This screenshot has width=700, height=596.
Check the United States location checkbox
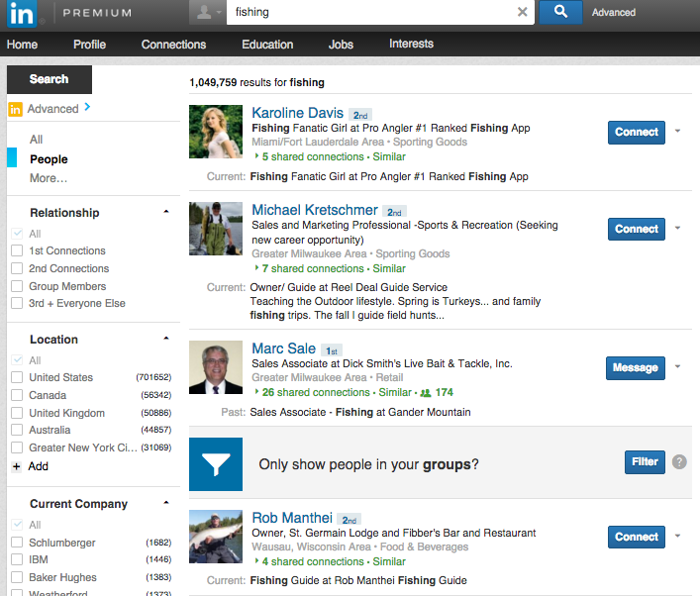pyautogui.click(x=17, y=377)
